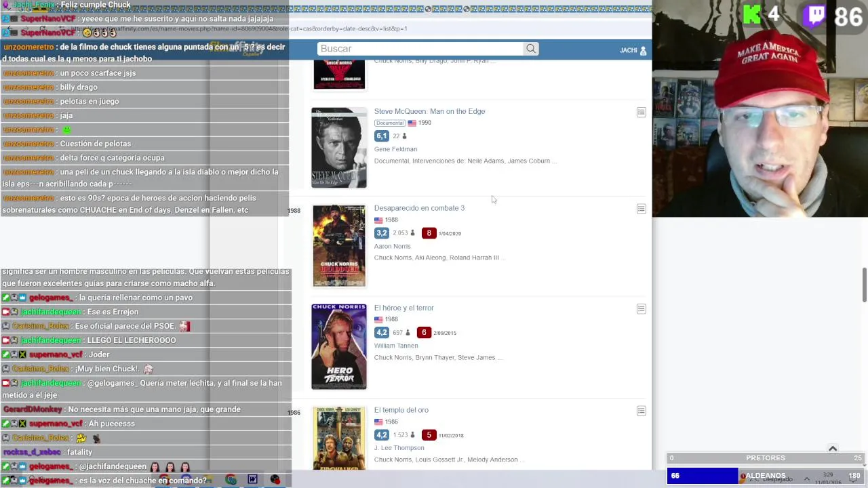
Task: Open Steve McQueen: Man on the Edge title
Action: pos(429,111)
